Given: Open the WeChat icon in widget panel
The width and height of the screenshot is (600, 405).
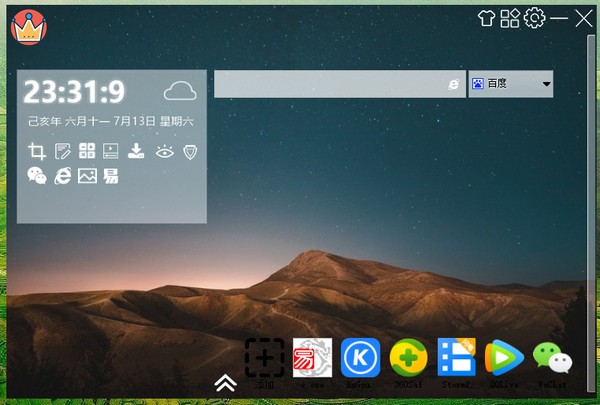Looking at the screenshot, I should (37, 176).
